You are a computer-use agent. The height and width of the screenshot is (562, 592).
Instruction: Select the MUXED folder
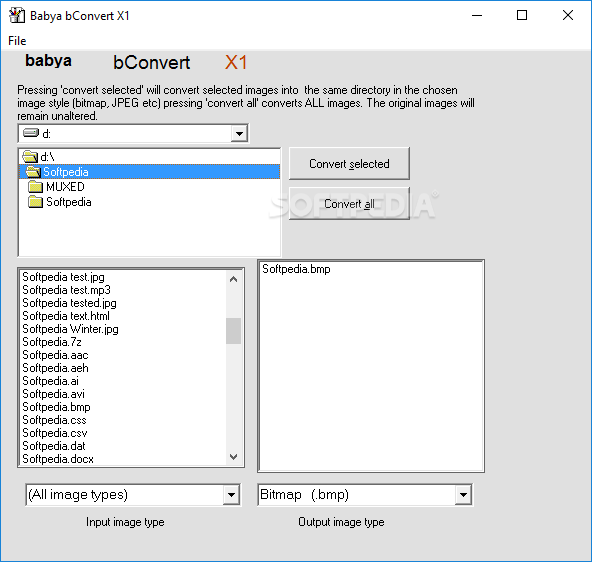149,187
